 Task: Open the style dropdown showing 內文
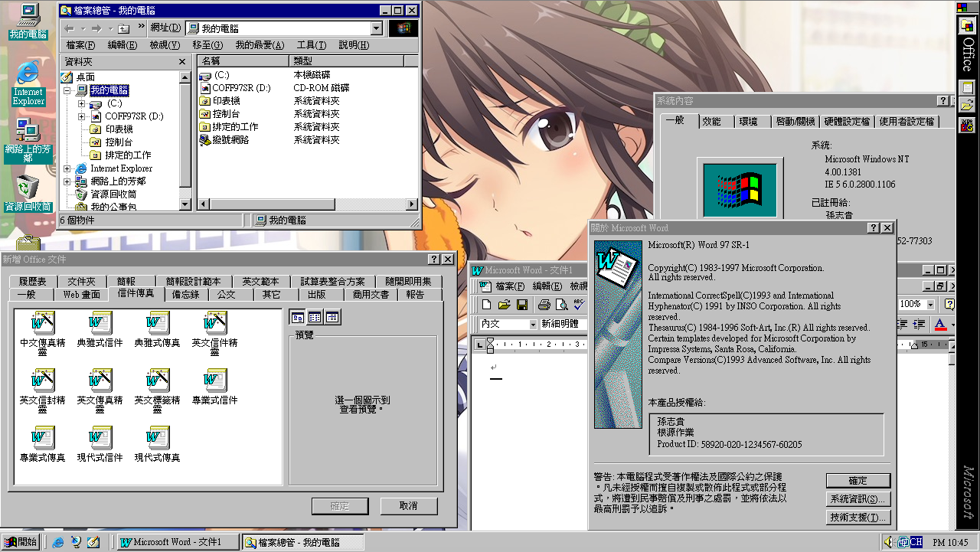coord(534,325)
